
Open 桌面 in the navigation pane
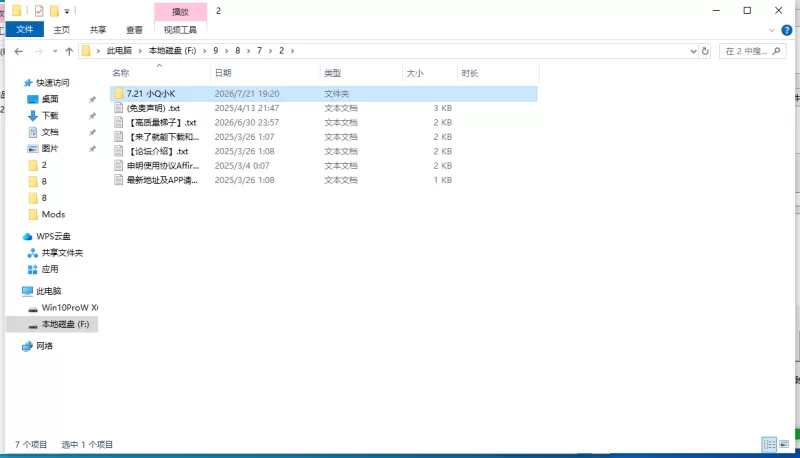click(x=50, y=99)
